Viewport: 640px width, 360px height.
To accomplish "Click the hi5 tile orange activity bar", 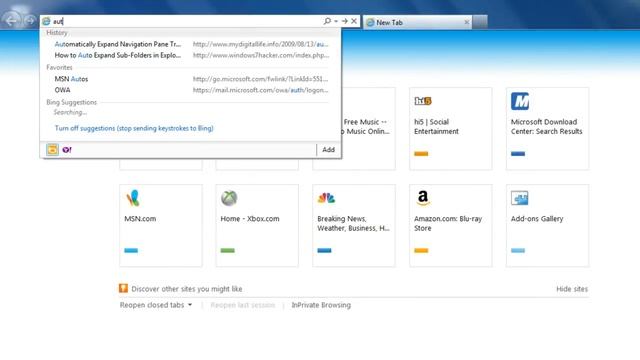I will (421, 154).
